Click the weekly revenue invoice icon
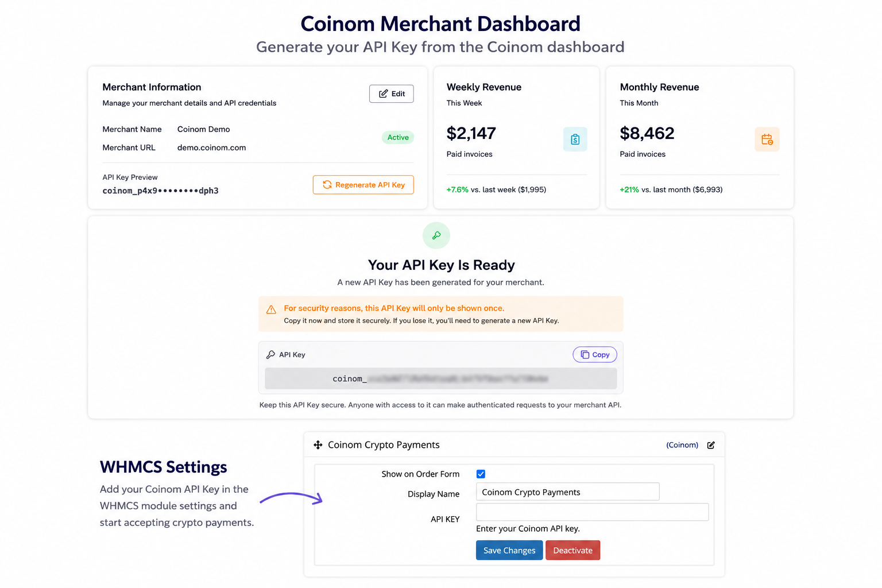The height and width of the screenshot is (588, 882). coord(575,139)
